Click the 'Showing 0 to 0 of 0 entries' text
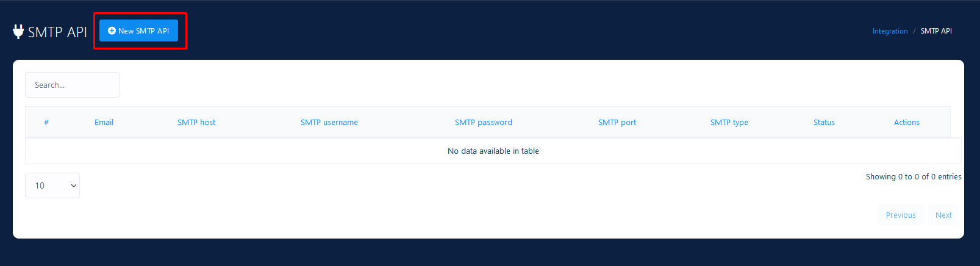 [914, 177]
